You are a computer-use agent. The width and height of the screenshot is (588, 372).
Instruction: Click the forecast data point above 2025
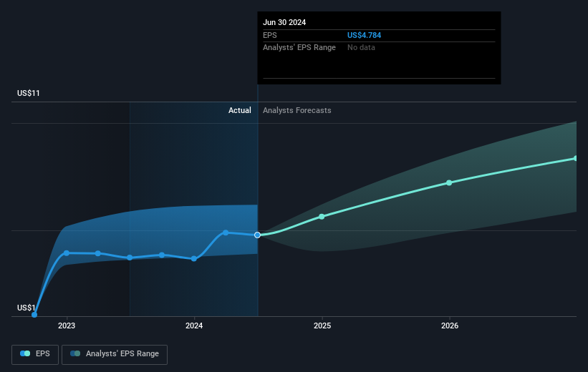(x=322, y=216)
